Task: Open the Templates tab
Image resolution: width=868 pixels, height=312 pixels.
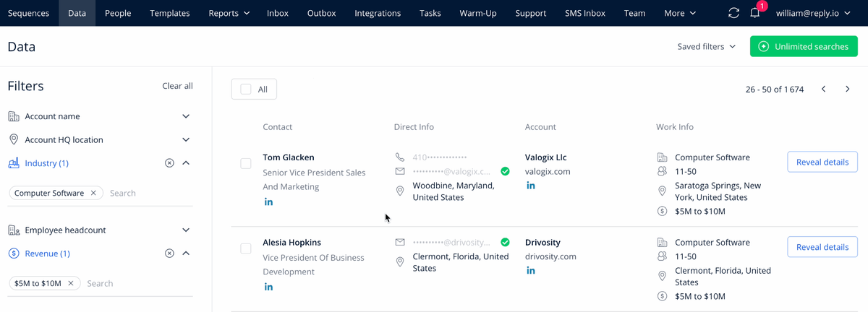Action: [170, 13]
